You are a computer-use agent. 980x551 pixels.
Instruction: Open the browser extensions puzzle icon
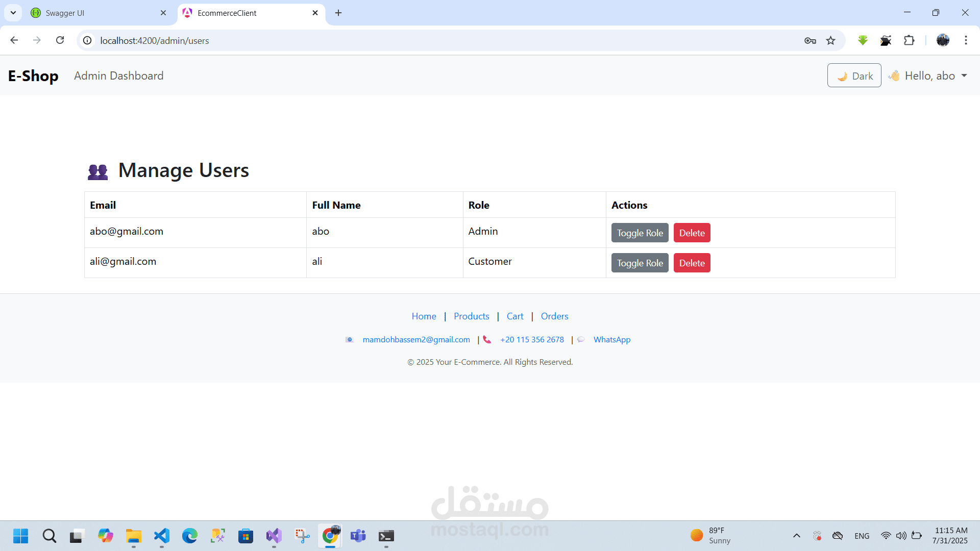click(909, 40)
